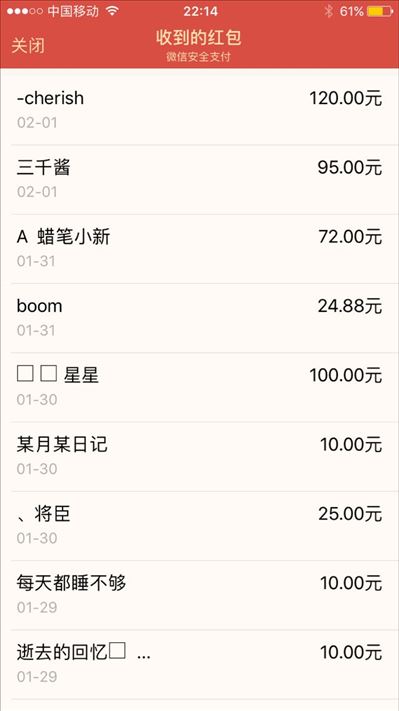This screenshot has width=399, height=711.
Task: Open the -cherish red packet entry
Action: tap(200, 110)
